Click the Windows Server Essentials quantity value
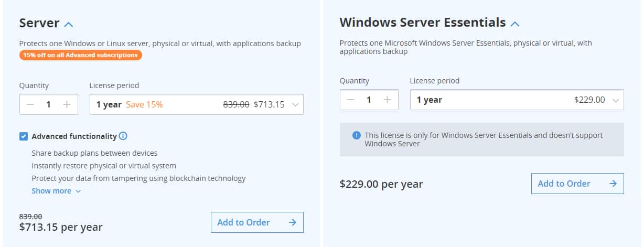The height and width of the screenshot is (247, 644). [x=369, y=100]
